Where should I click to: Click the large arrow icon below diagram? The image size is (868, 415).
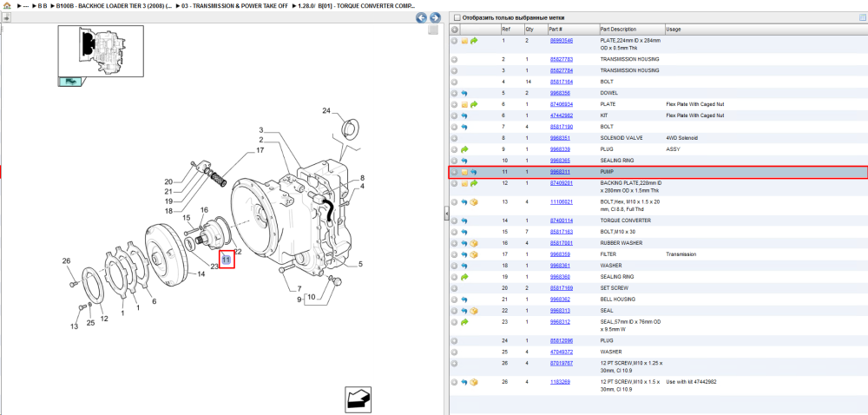click(x=358, y=399)
